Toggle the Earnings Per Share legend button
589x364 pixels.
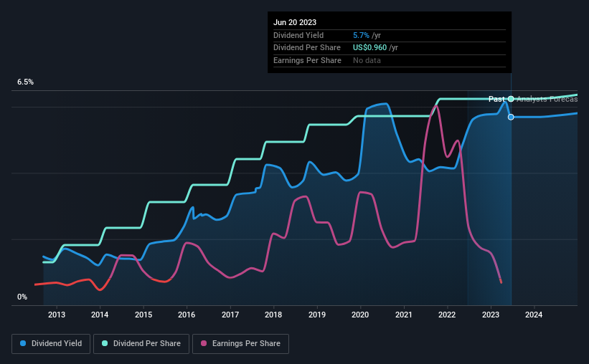click(240, 344)
